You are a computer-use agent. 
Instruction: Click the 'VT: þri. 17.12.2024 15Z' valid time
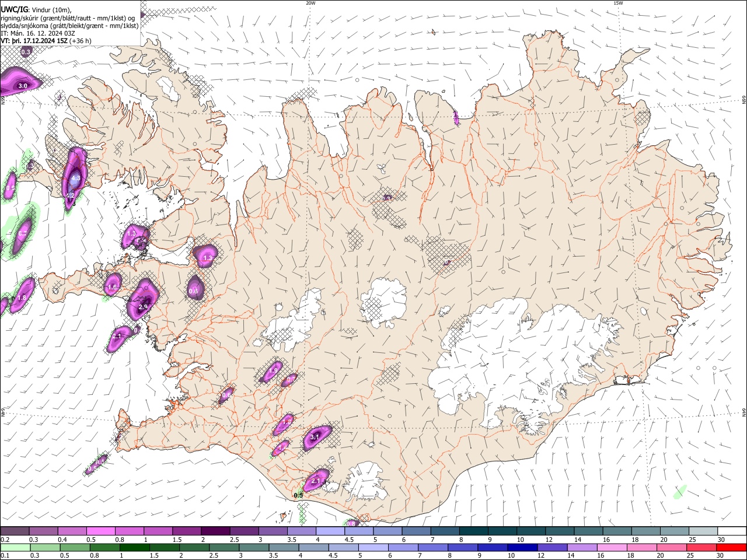[34, 41]
